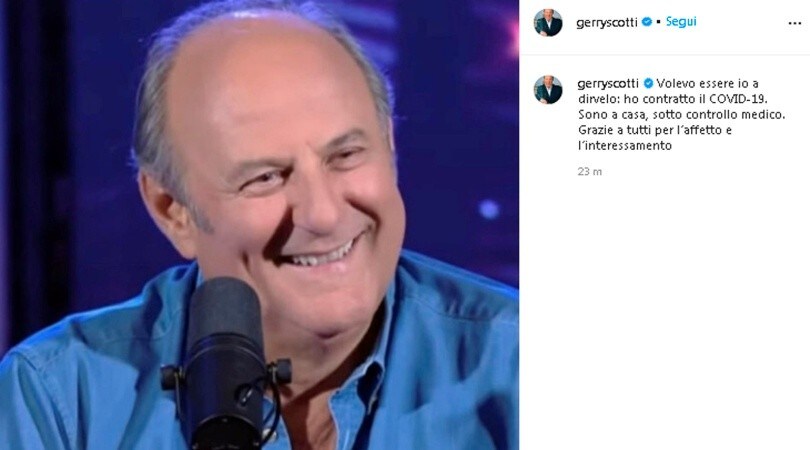Click the black microphone in the photo
The height and width of the screenshot is (450, 810).
[225, 364]
